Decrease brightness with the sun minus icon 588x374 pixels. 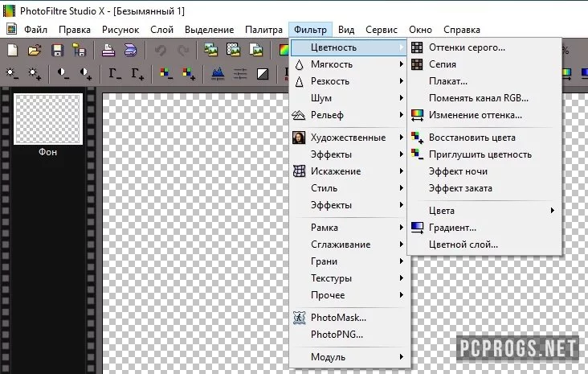[x=12, y=73]
